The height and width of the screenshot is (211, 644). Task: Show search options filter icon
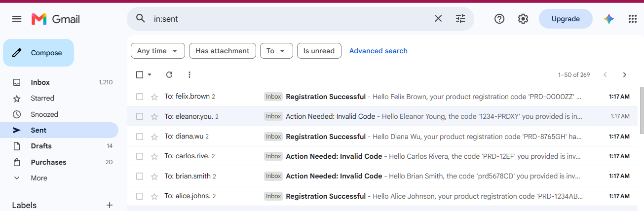click(460, 19)
